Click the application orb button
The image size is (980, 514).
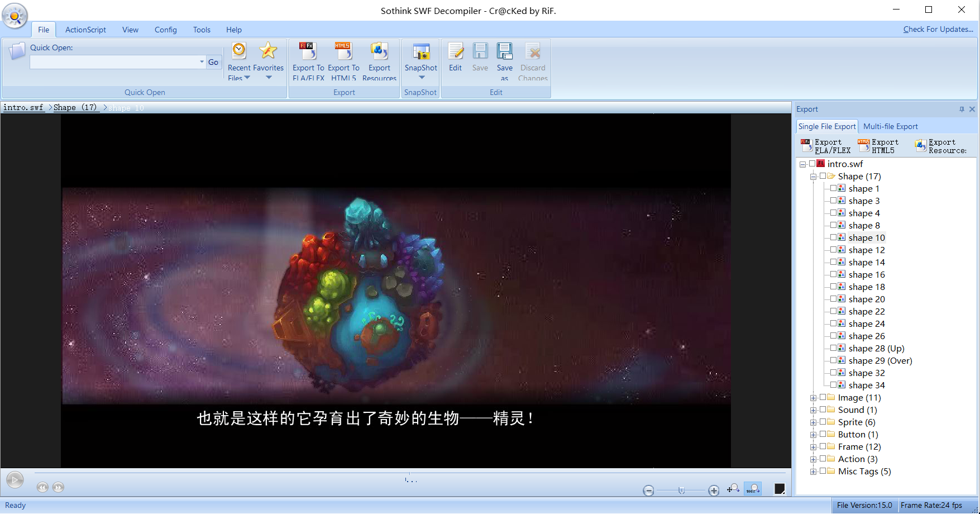(15, 16)
